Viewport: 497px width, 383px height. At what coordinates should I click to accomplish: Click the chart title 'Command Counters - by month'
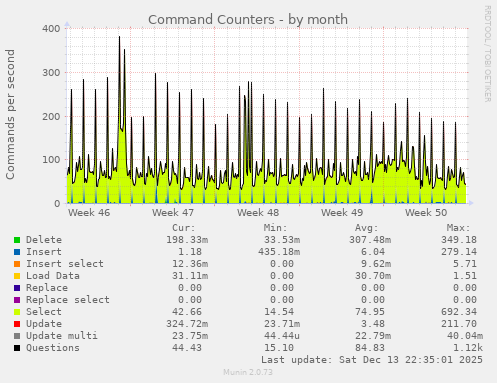click(248, 20)
